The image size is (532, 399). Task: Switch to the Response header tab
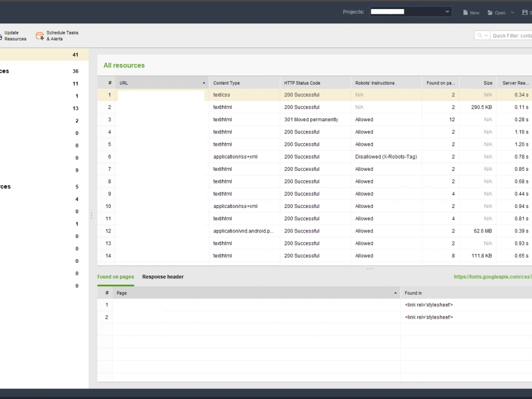pos(163,277)
